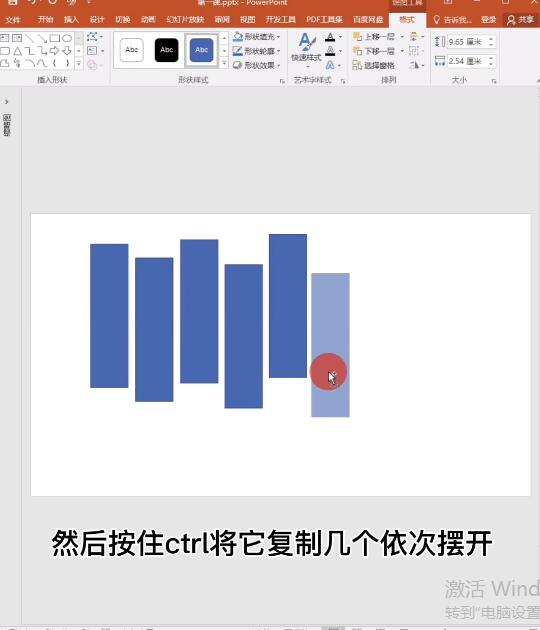Pick the elbow connector shape
The height and width of the screenshot is (630, 540).
(30, 51)
